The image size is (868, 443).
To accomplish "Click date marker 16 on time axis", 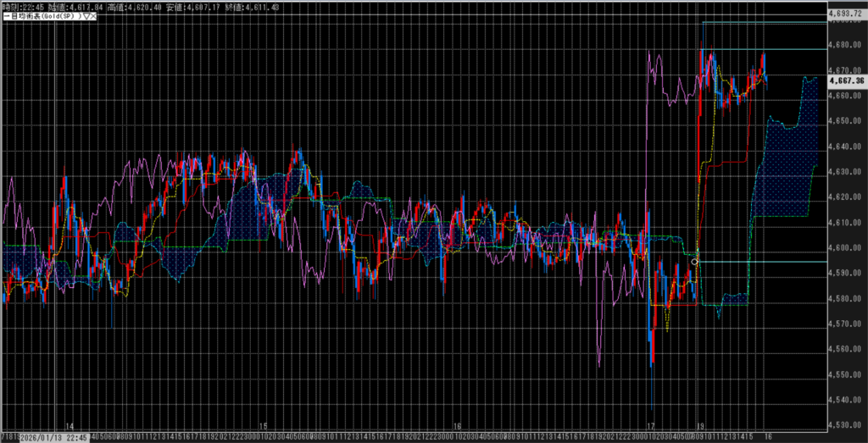I will (457, 427).
